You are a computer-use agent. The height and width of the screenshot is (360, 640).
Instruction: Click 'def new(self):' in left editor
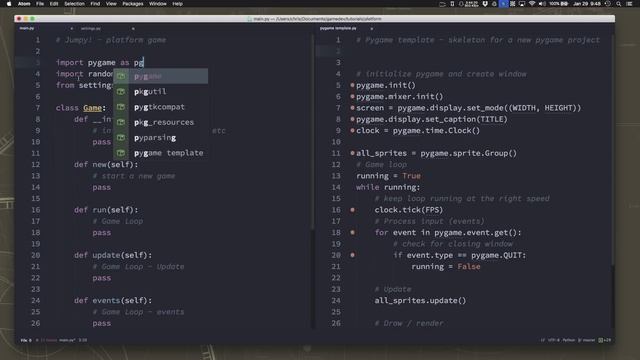(x=106, y=164)
